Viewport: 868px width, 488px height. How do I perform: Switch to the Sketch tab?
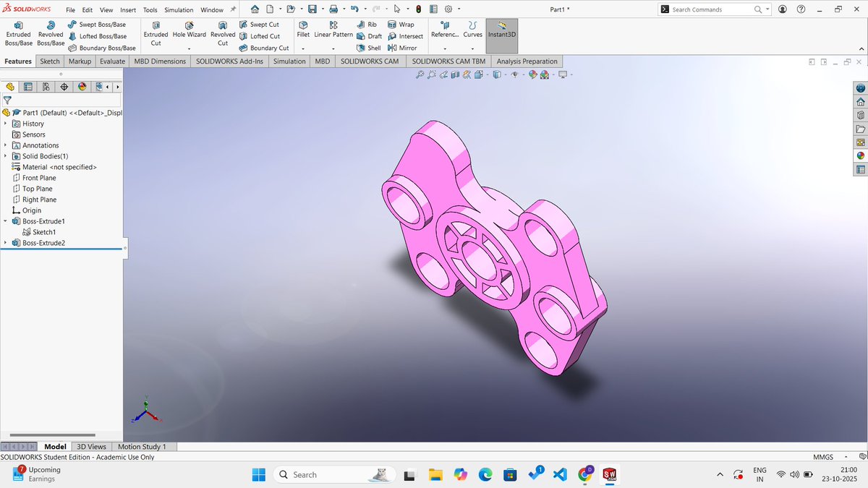(x=50, y=61)
